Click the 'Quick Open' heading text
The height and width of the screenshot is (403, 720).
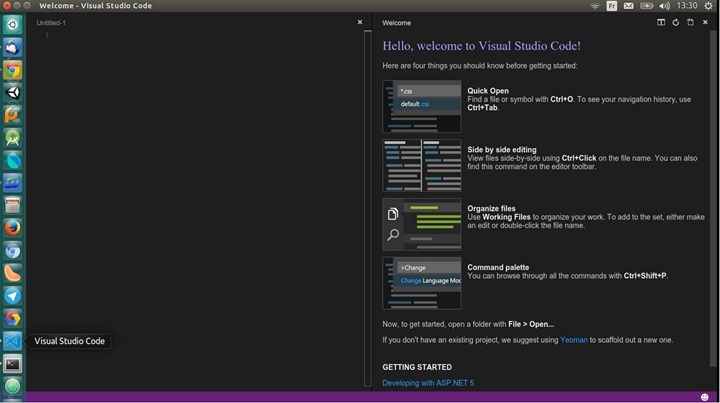pyautogui.click(x=488, y=91)
